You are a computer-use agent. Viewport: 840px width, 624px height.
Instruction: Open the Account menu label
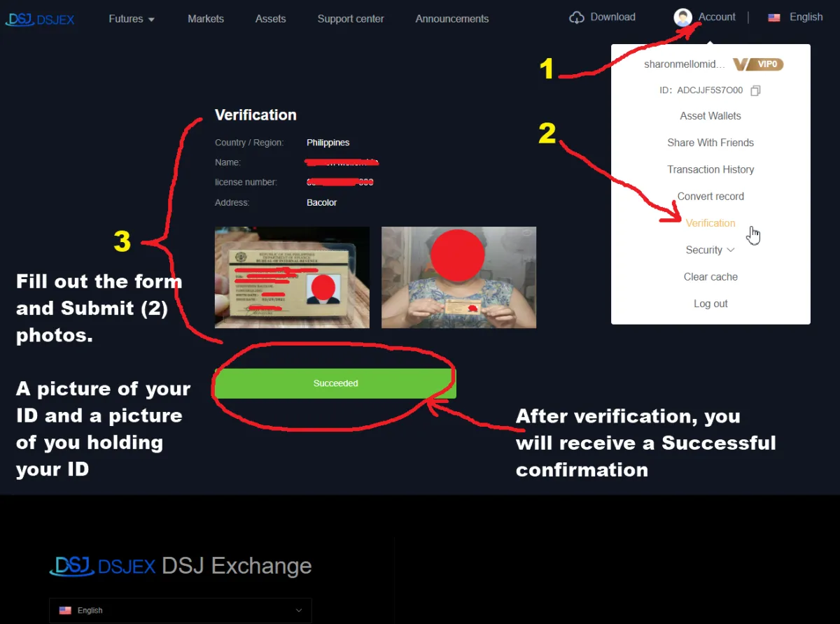point(717,17)
